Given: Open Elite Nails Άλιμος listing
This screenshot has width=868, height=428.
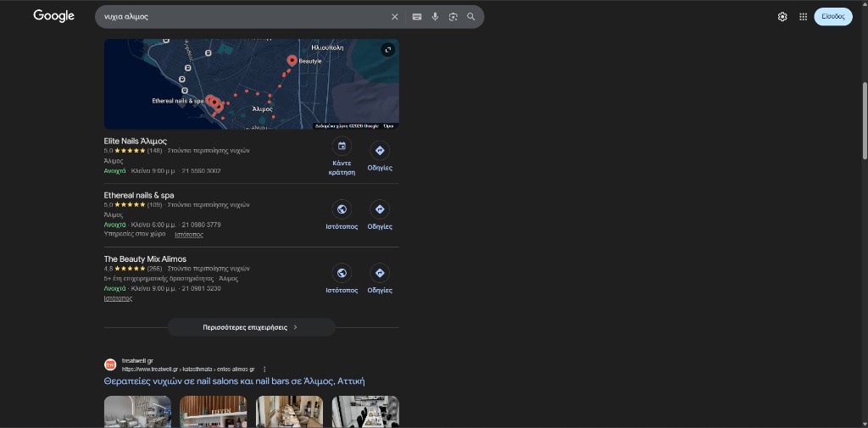Looking at the screenshot, I should pos(135,142).
